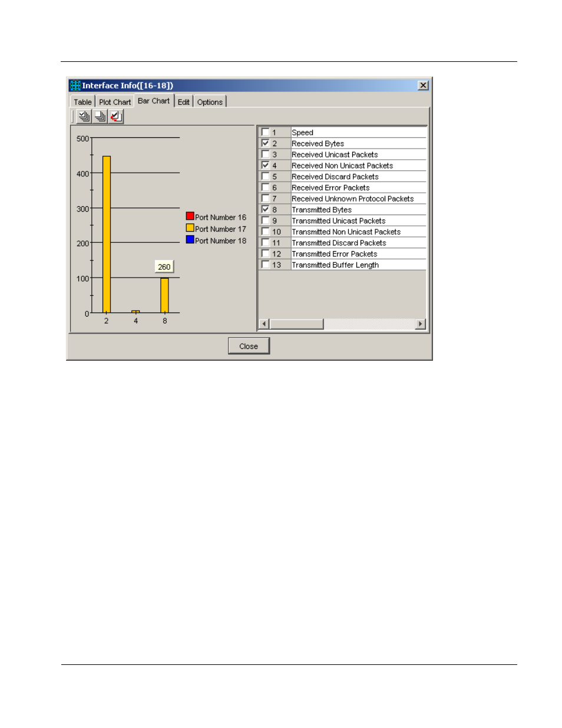Image resolution: width=562 pixels, height=728 pixels.
Task: Click the Interface Info window title icon
Action: pyautogui.click(x=75, y=85)
